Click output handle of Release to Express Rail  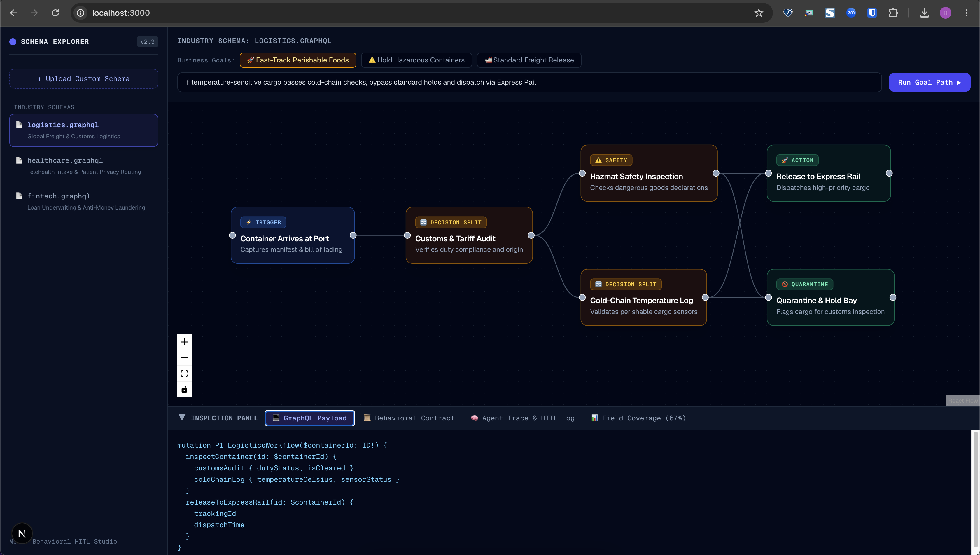tap(889, 173)
